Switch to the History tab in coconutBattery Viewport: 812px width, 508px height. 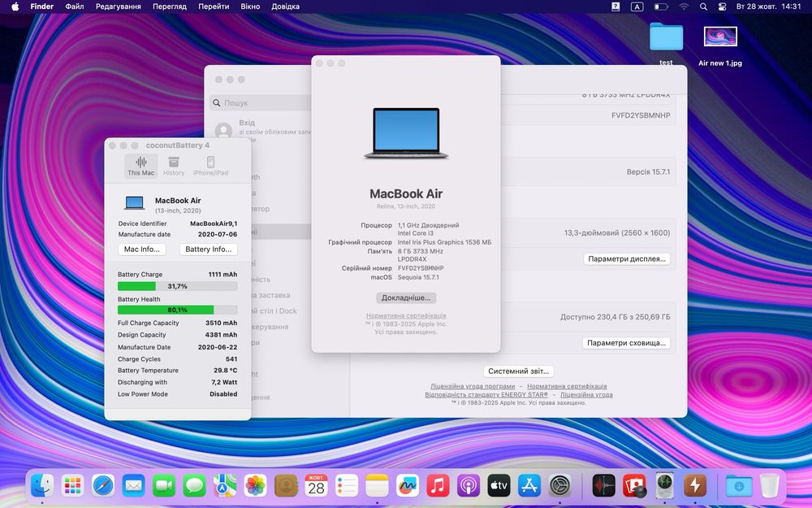coord(174,166)
